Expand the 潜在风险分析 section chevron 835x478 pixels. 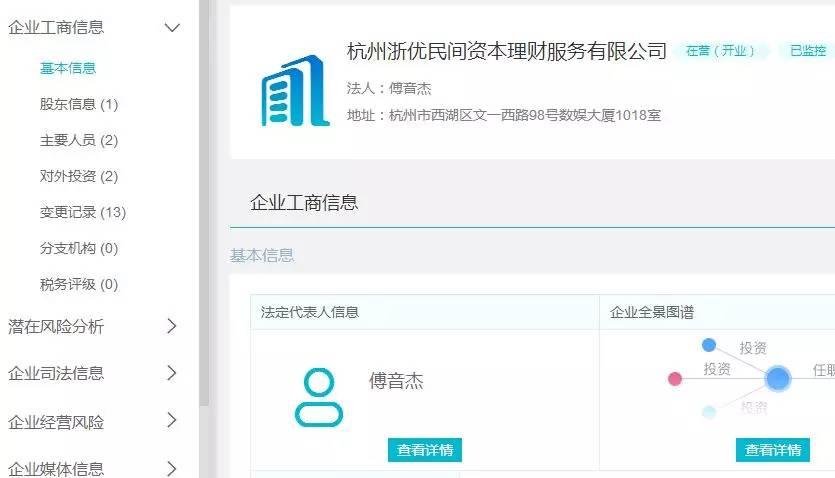pos(171,326)
